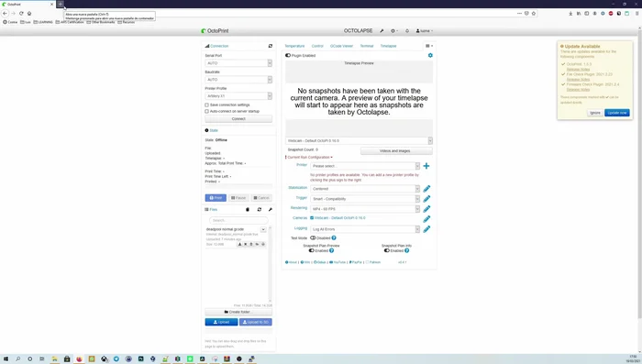The height and width of the screenshot is (364, 642).
Task: Expand deadpool normal gcode file details
Action: coord(263,230)
